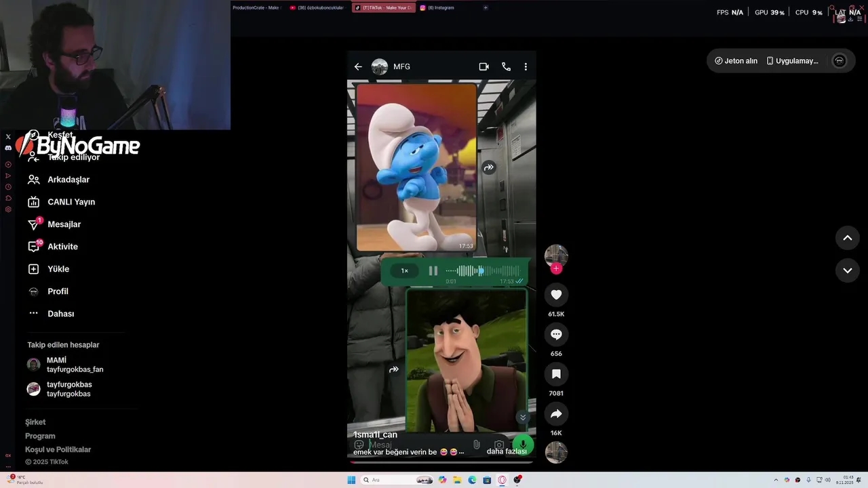Screen dimensions: 868x488
Task: Open the profile avatar next to Uygulamay...
Action: [839, 61]
